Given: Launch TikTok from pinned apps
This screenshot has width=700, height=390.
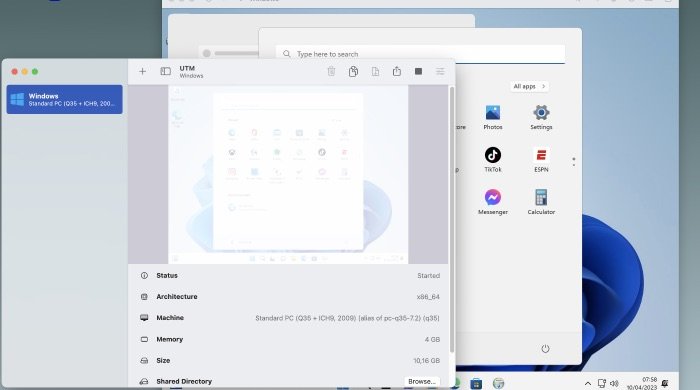Looking at the screenshot, I should [493, 160].
